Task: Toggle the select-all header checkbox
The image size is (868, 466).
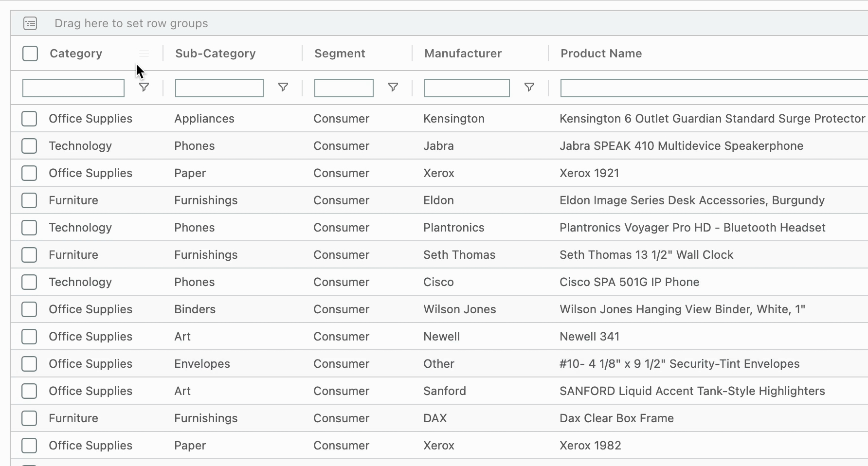Action: click(x=30, y=54)
